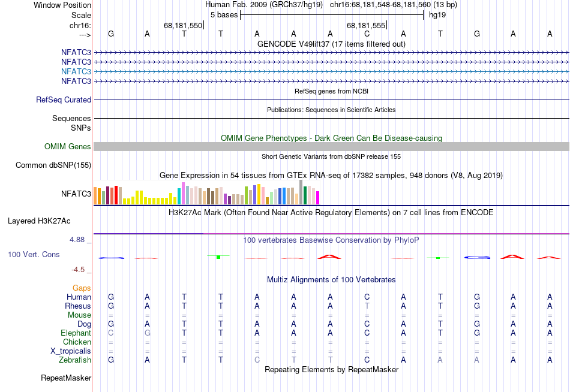570x392 pixels.
Task: Click the tall gray bar in GTEx chart
Action: pos(301,192)
